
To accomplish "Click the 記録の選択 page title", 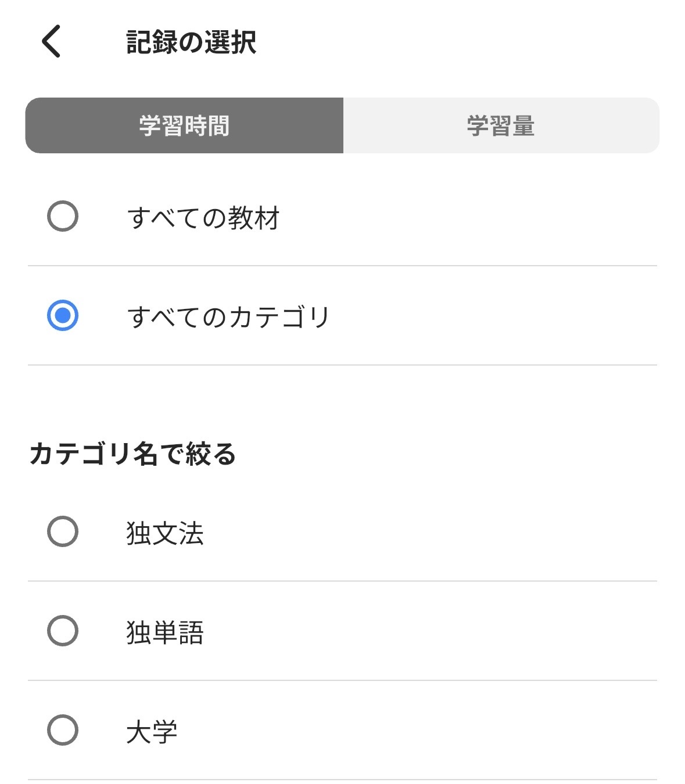I will pos(191,42).
